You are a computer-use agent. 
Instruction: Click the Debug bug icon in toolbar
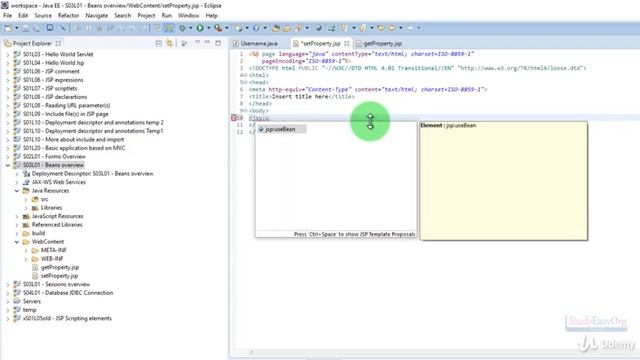click(x=182, y=28)
